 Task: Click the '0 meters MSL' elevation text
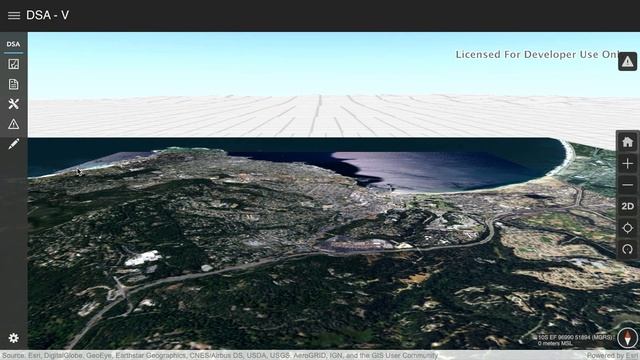click(555, 343)
